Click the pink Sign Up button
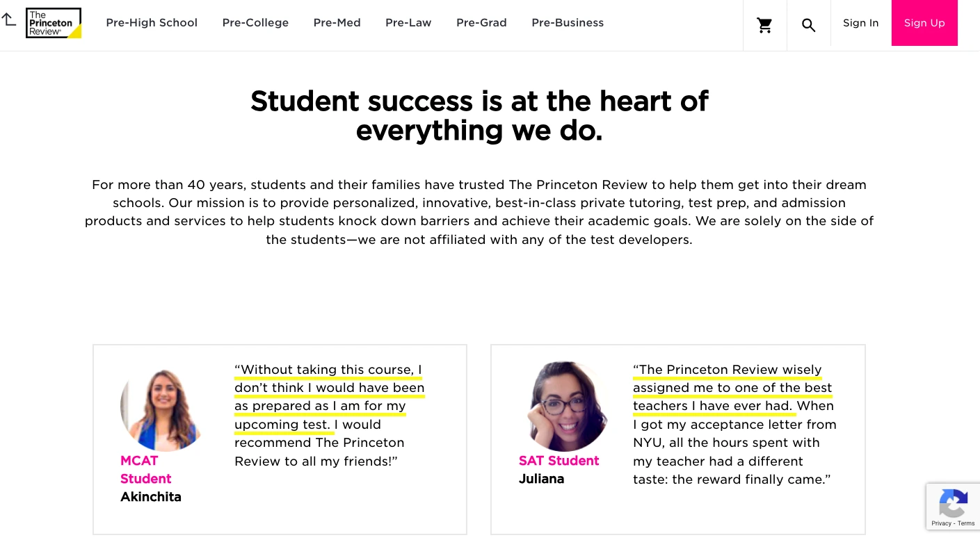The height and width of the screenshot is (540, 980). coord(924,23)
